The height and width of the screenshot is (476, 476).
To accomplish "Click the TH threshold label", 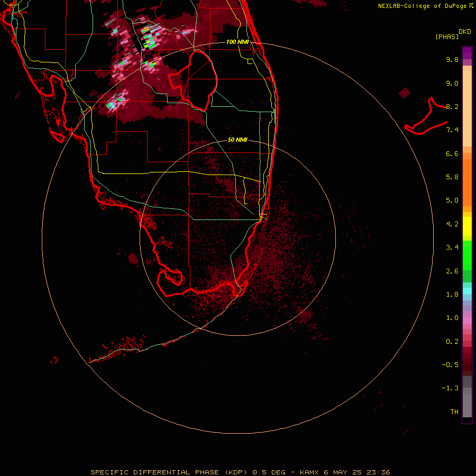I will [x=454, y=412].
